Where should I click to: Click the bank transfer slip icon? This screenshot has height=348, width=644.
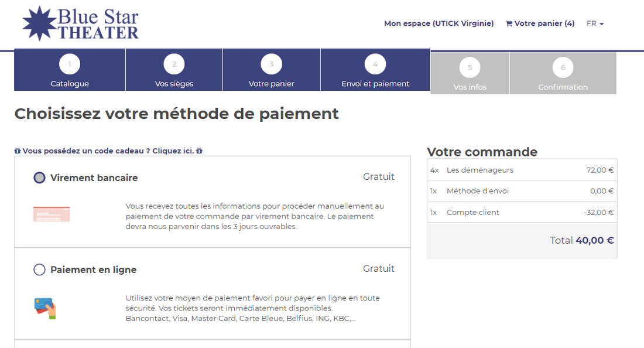pyautogui.click(x=52, y=214)
